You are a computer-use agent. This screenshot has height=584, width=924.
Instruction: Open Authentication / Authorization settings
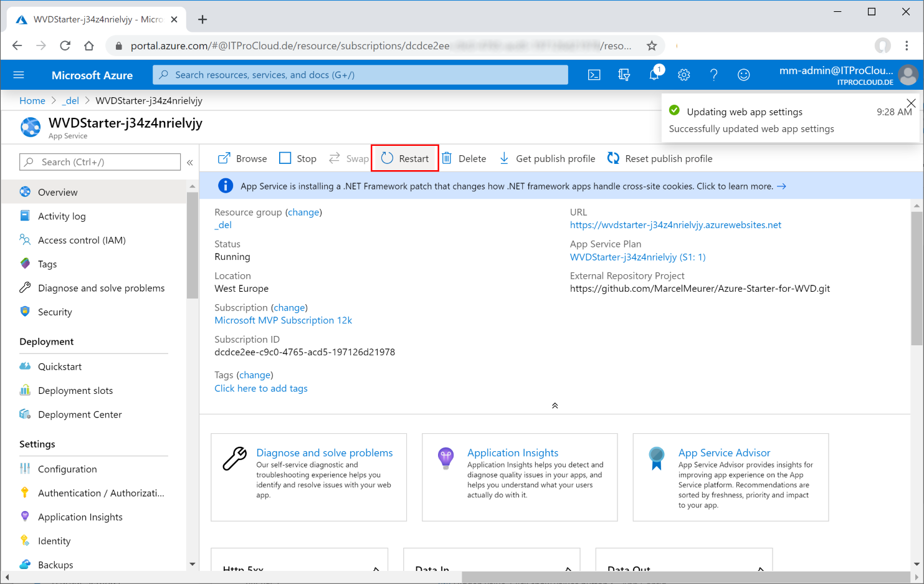93,493
